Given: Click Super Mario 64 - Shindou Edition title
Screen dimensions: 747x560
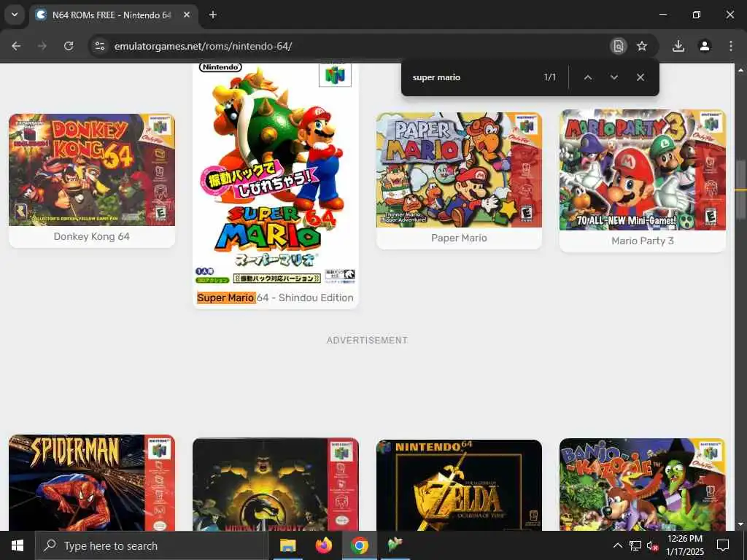Looking at the screenshot, I should 275,297.
